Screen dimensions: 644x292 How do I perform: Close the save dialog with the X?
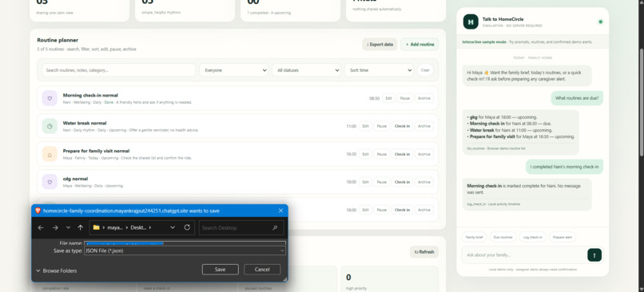point(280,211)
